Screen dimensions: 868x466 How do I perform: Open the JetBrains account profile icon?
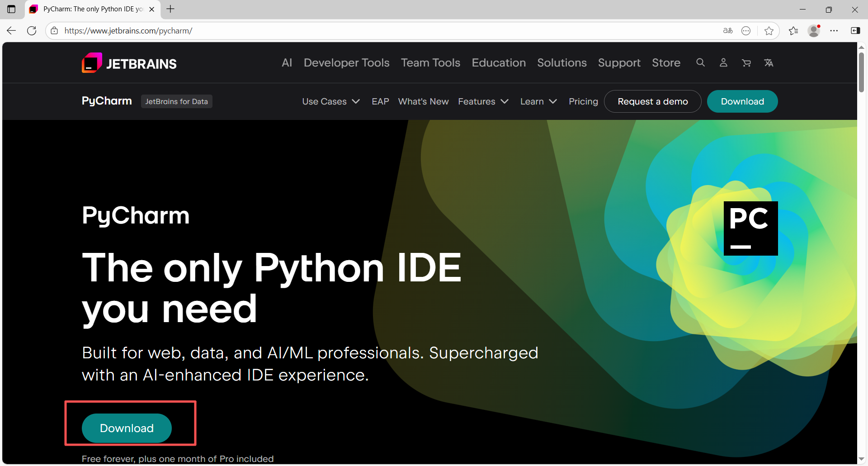[723, 62]
